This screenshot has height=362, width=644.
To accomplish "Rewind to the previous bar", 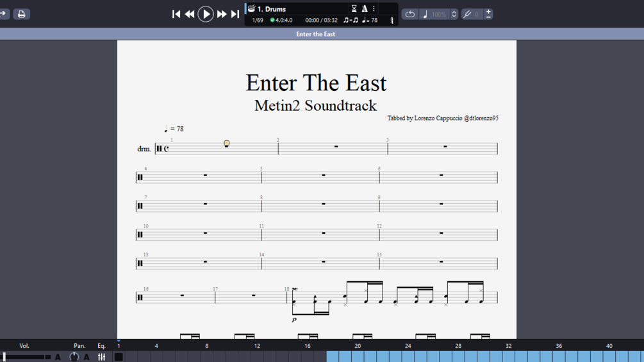I will (189, 14).
